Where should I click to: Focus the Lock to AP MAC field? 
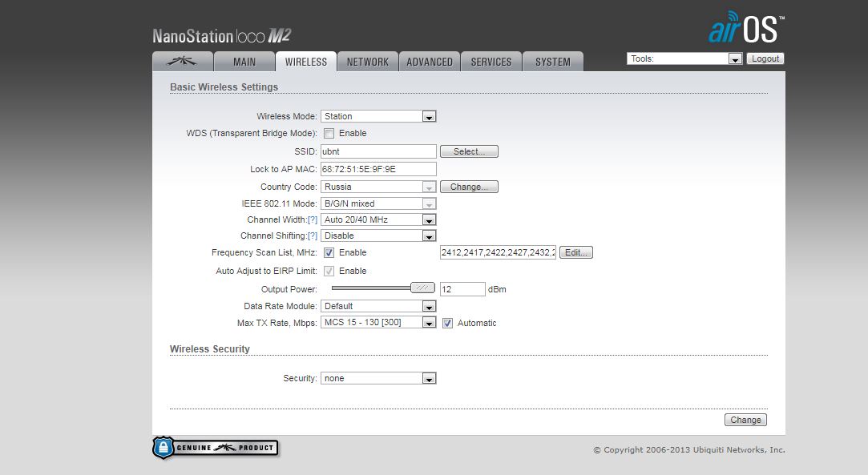pyautogui.click(x=378, y=169)
